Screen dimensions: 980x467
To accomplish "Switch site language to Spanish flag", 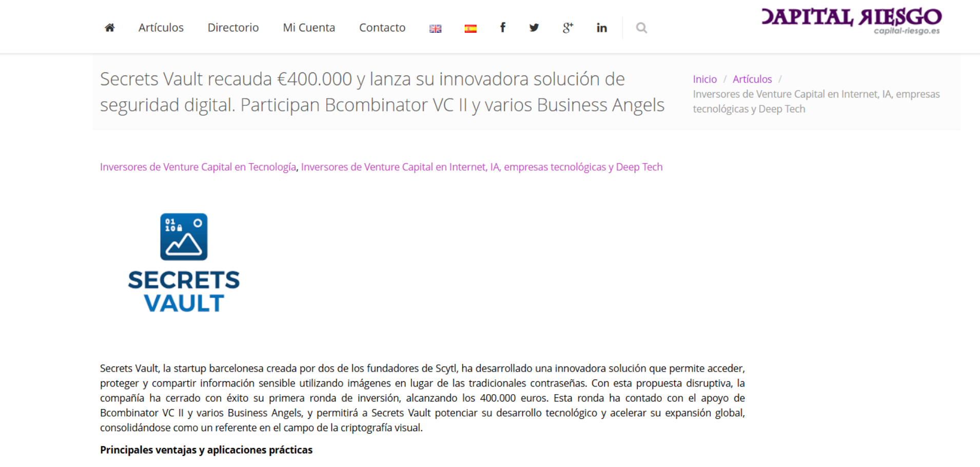I will coord(471,29).
